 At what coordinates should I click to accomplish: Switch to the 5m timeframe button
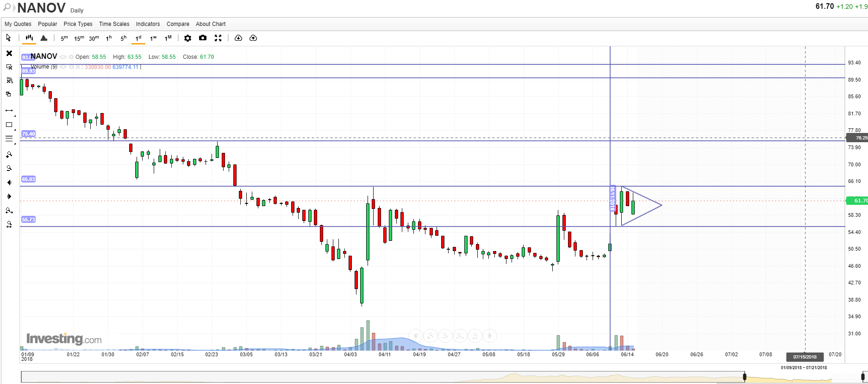click(x=64, y=38)
